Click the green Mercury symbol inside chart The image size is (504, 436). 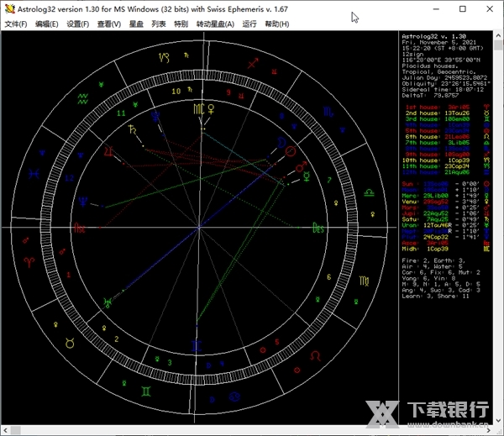pyautogui.click(x=307, y=176)
